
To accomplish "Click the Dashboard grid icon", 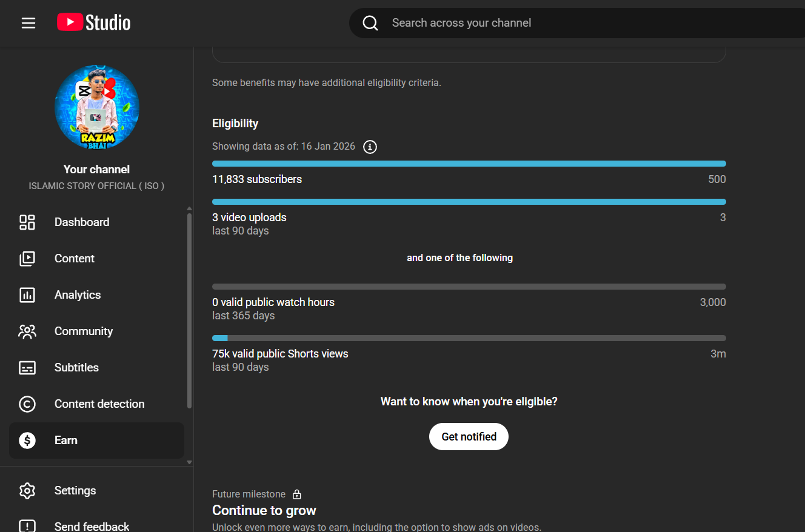I will [27, 222].
